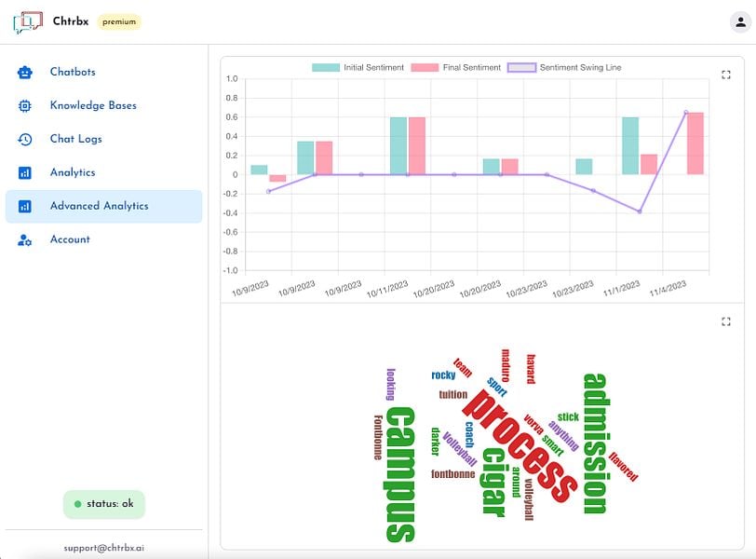Screen dimensions: 756x559
Task: Toggle Sentiment Swing Line legend series
Action: (564, 67)
